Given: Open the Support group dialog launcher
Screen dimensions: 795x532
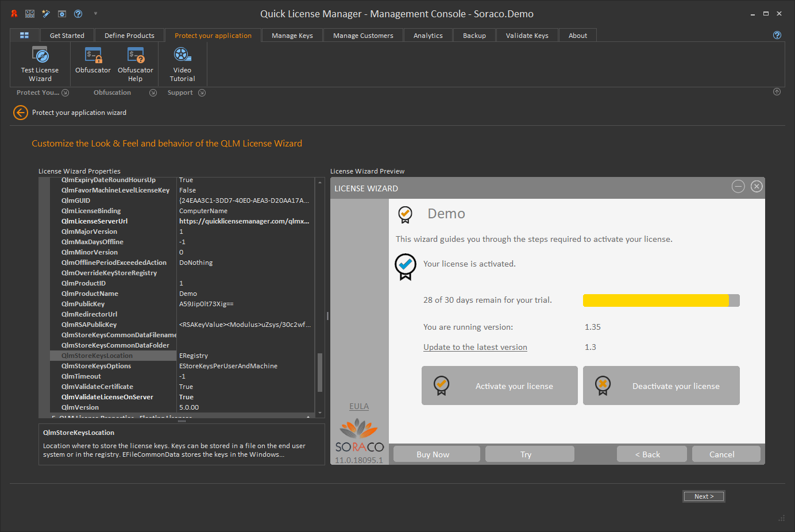Looking at the screenshot, I should tap(202, 92).
